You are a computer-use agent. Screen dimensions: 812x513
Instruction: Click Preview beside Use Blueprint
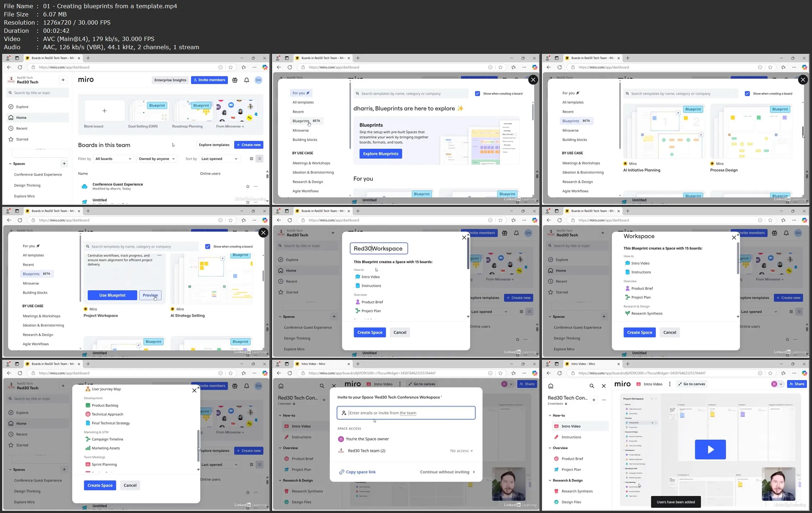(150, 295)
